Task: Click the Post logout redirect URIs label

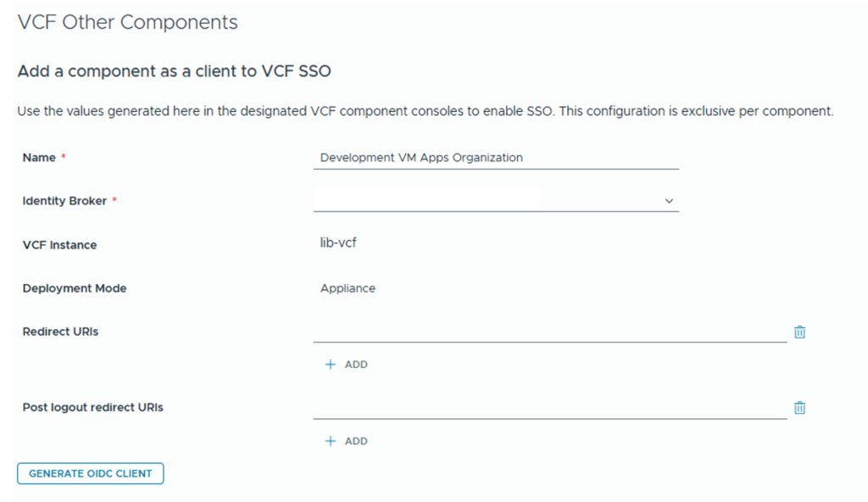Action: coord(92,407)
